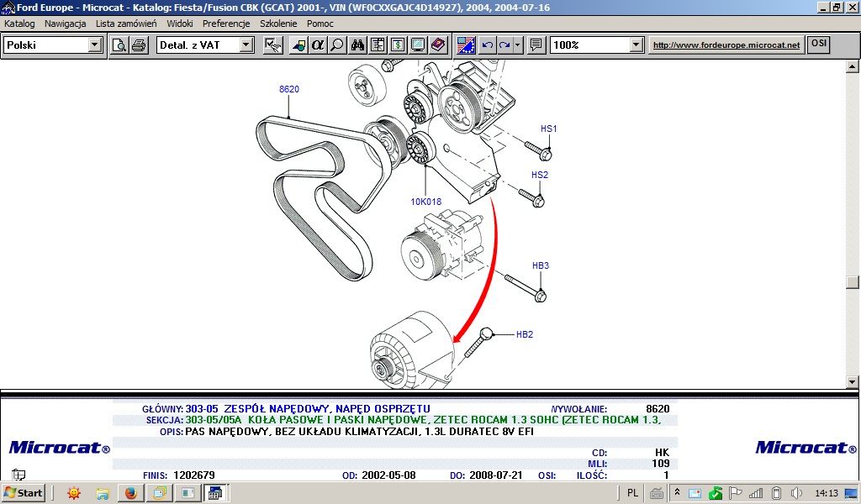861x504 pixels.
Task: Click the redo forward arrow icon
Action: pos(504,45)
